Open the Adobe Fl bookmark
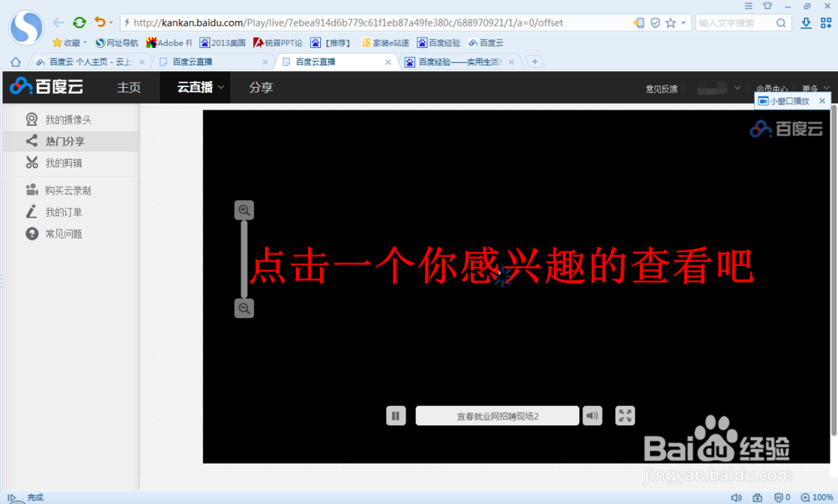The height and width of the screenshot is (504, 838). [169, 43]
